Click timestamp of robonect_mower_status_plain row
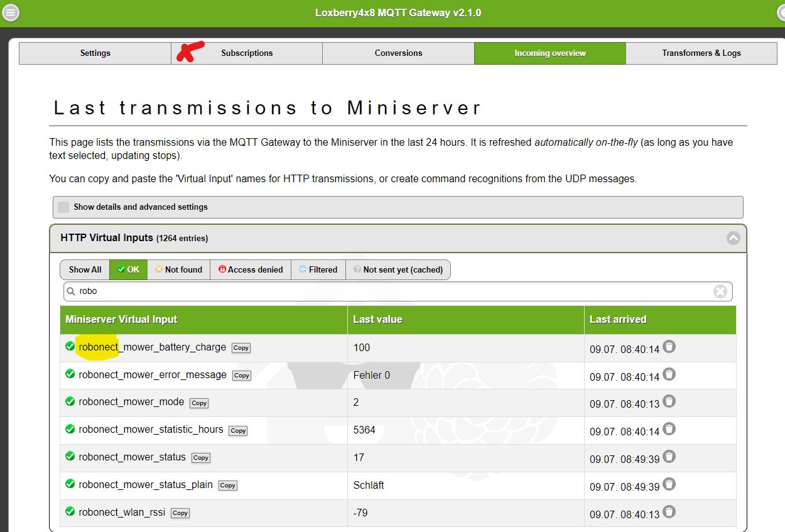The width and height of the screenshot is (785, 532). pyautogui.click(x=624, y=487)
